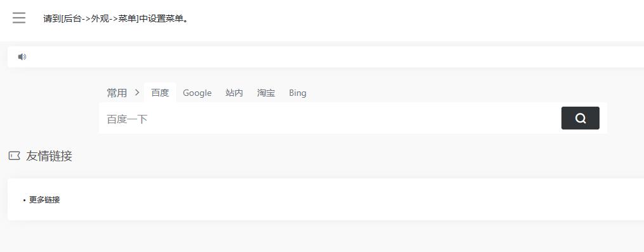Viewport: 644px width, 252px height.
Task: Select the 百度 search tab
Action: [x=160, y=93]
